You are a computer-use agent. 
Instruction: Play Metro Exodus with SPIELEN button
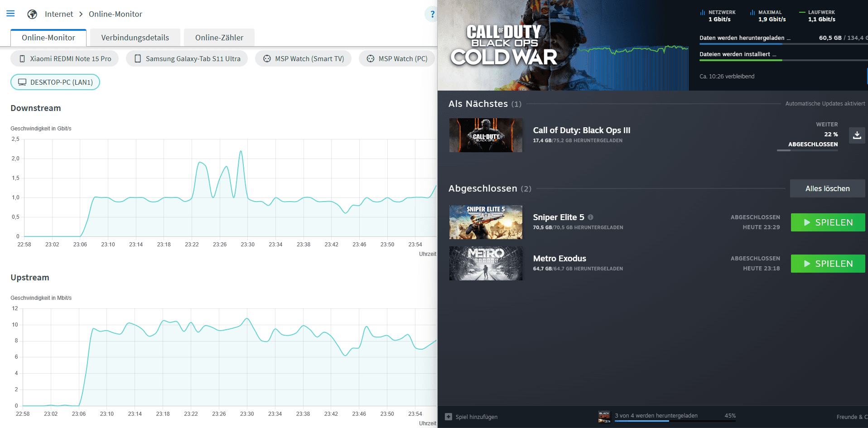tap(828, 264)
